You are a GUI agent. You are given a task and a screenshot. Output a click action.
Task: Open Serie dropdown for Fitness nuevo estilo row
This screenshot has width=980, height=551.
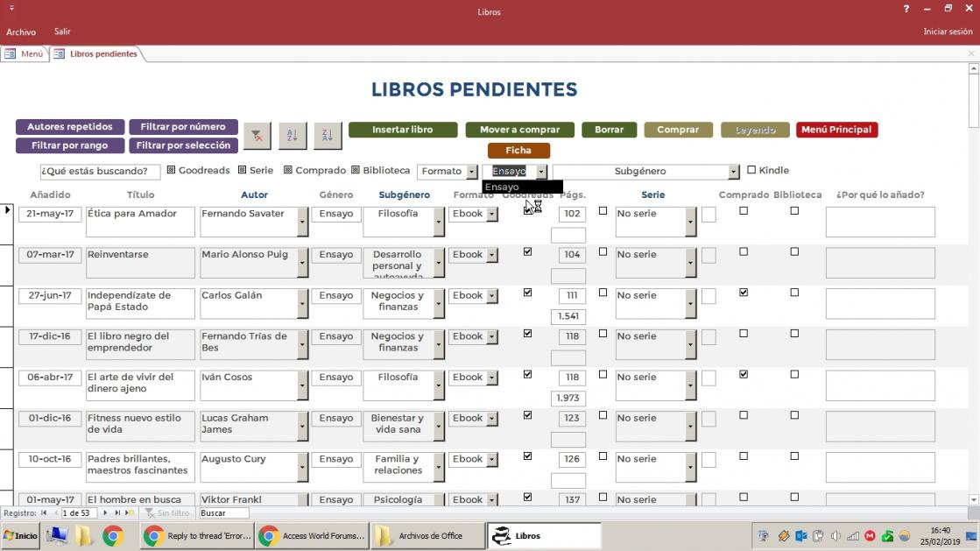[691, 427]
